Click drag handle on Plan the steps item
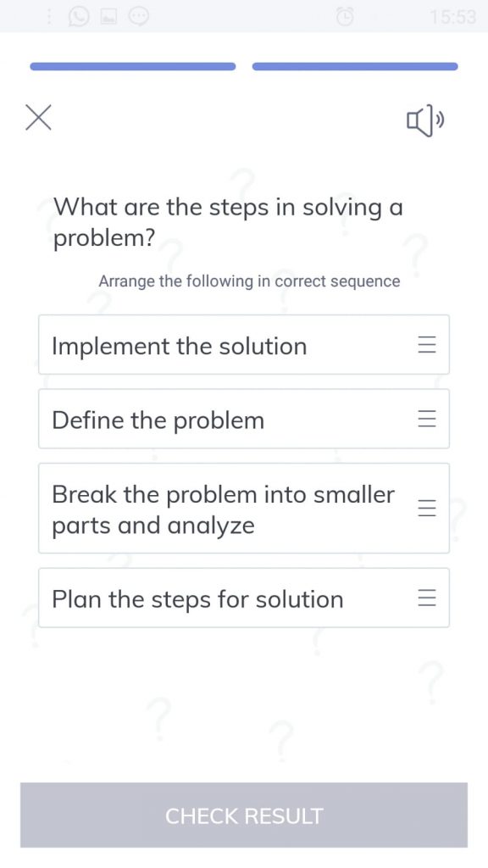Screen dimensions: 488x868 pos(427,598)
